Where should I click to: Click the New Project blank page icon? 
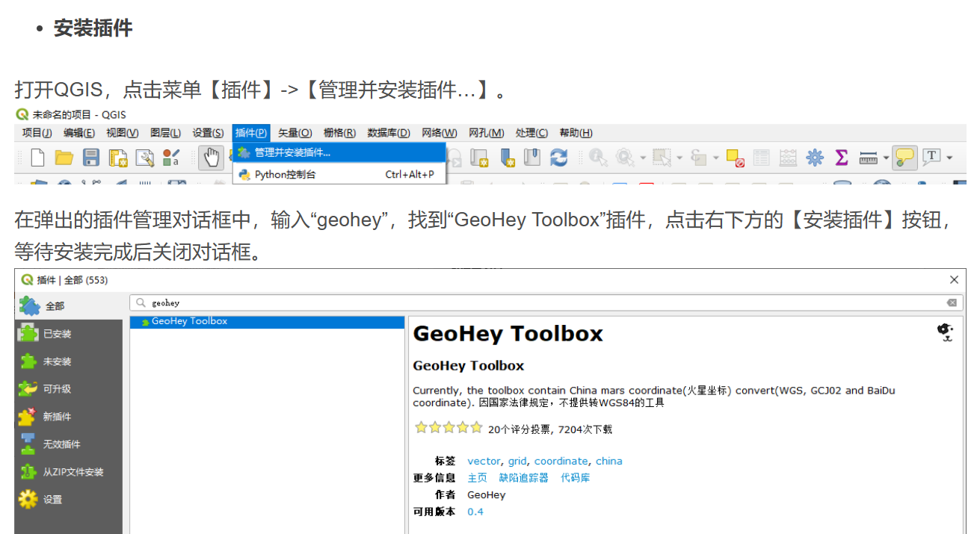click(37, 158)
